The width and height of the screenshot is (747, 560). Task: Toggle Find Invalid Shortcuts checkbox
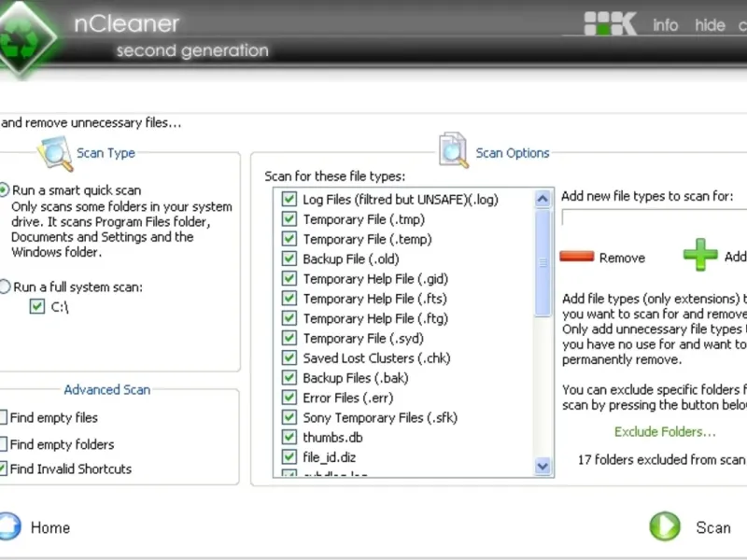4,469
